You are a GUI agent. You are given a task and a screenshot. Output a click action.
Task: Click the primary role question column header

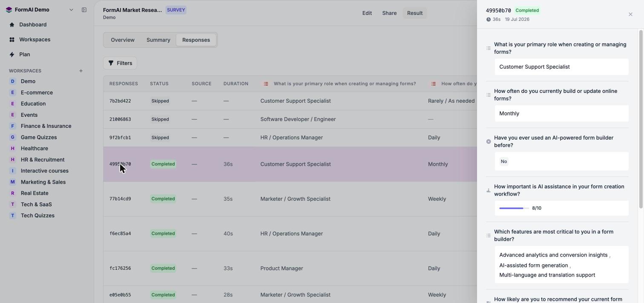click(345, 84)
